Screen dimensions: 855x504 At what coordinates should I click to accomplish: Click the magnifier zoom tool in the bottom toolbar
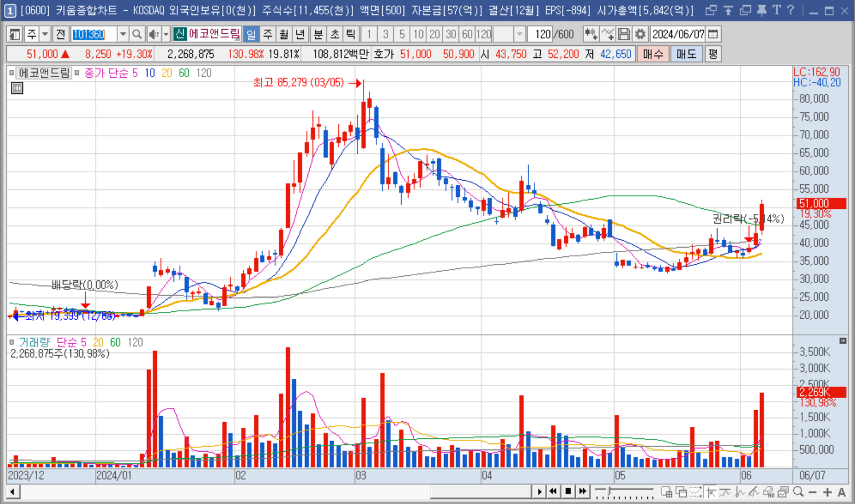[x=798, y=492]
